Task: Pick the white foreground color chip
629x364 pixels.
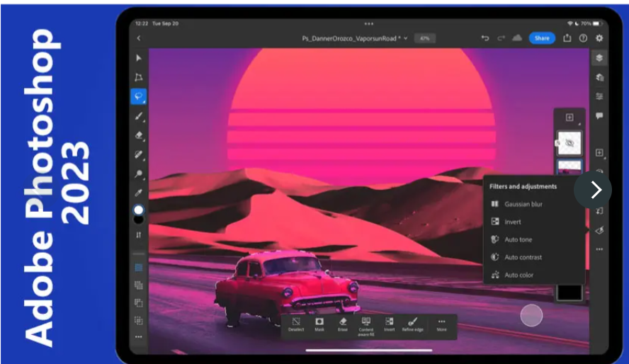Action: click(x=138, y=210)
